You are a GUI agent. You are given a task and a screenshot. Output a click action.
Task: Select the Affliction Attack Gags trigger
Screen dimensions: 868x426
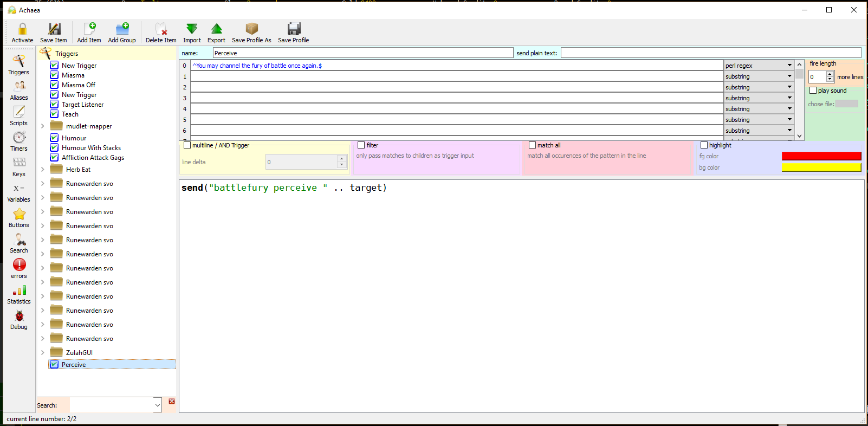coord(93,158)
